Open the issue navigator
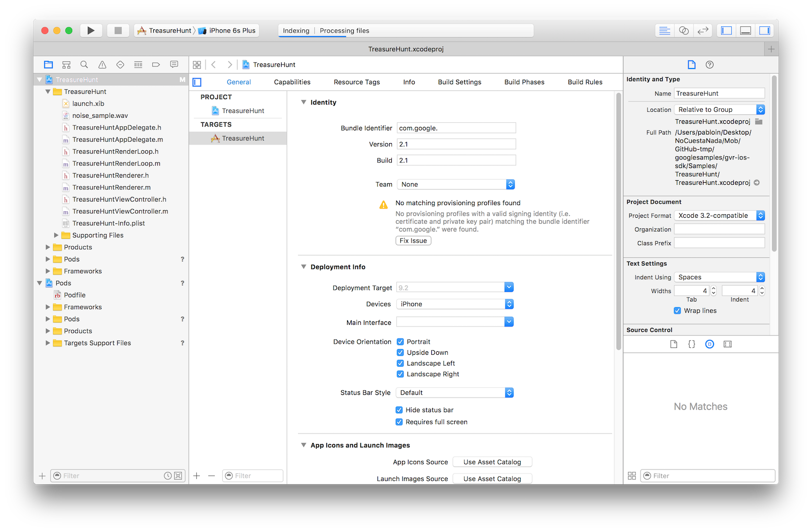This screenshot has width=812, height=532. tap(102, 64)
